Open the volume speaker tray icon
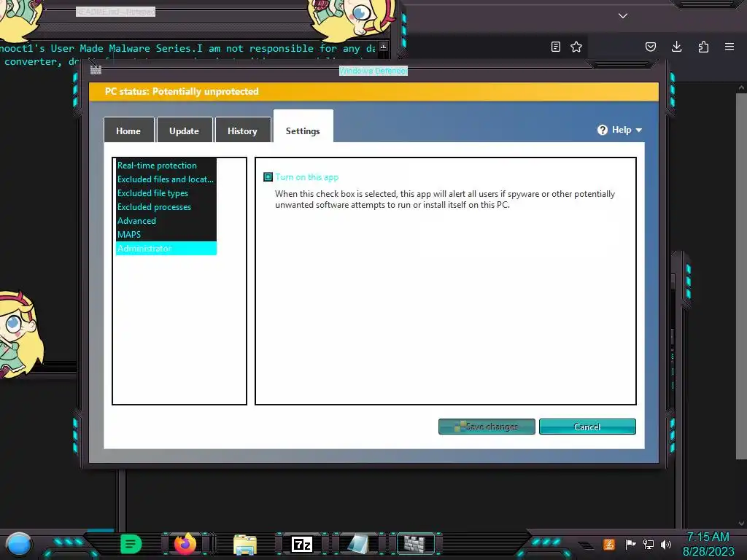The height and width of the screenshot is (560, 747). 666,544
